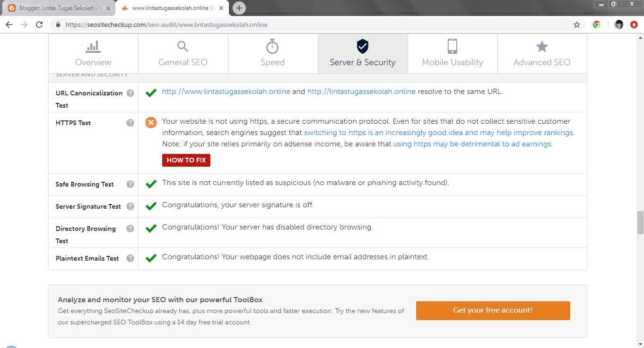Open the help icon beside HTTPS Test
644x348 pixels.
point(130,122)
